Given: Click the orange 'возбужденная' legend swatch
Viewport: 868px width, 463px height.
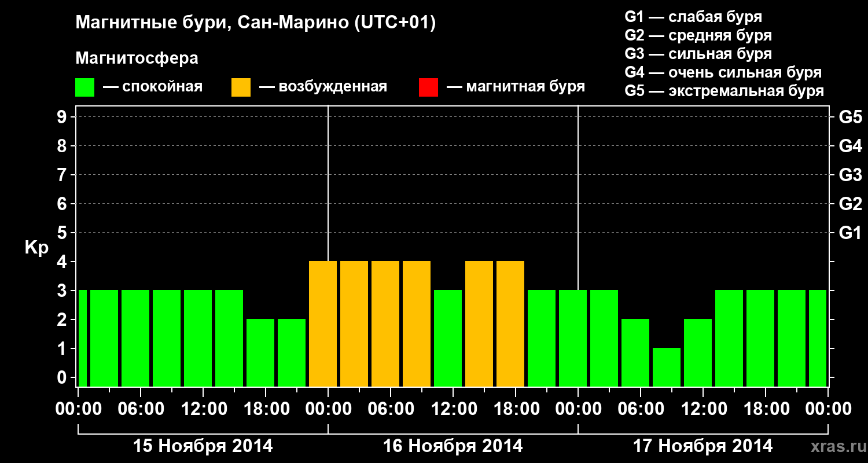Looking at the screenshot, I should 241,87.
